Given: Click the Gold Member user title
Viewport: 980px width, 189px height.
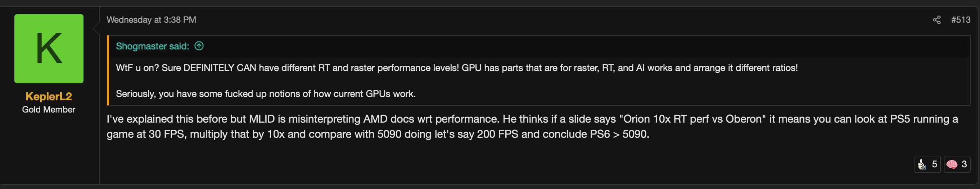Looking at the screenshot, I should coord(49,110).
